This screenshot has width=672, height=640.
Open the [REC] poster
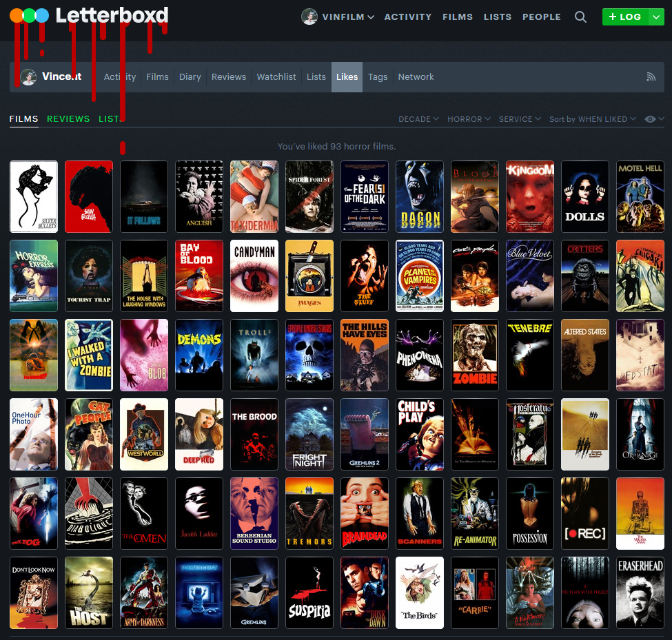tap(585, 514)
